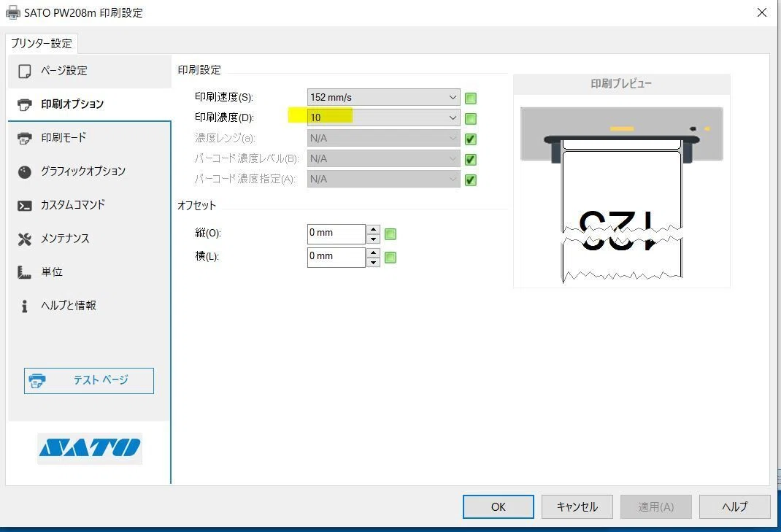Viewport: 781px width, 532px height.
Task: Click the info icon beside ヘルプと情報
Action: coord(24,306)
